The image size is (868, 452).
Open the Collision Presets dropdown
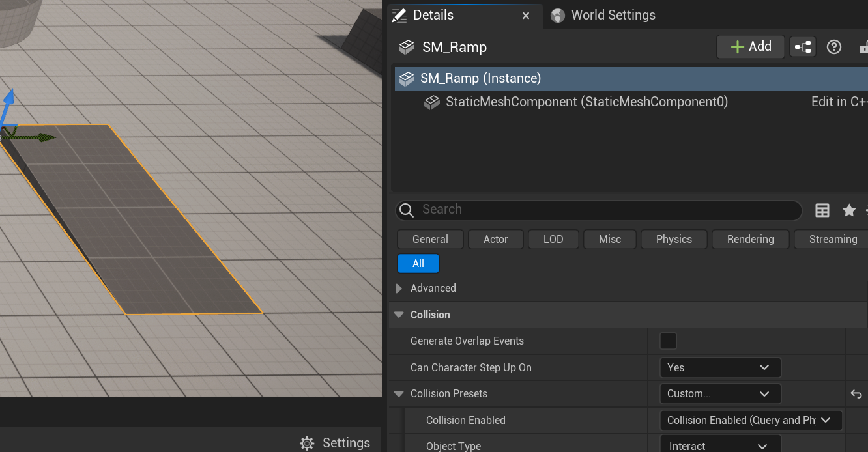coord(720,394)
